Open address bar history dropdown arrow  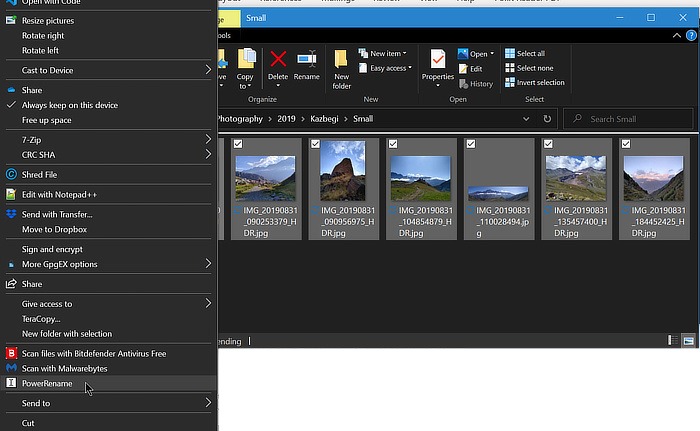pyautogui.click(x=526, y=119)
